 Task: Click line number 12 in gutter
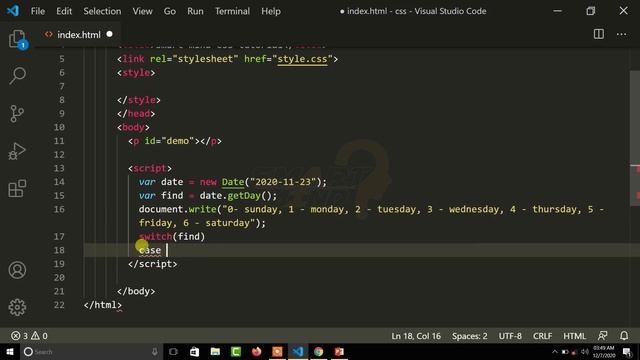(x=59, y=155)
